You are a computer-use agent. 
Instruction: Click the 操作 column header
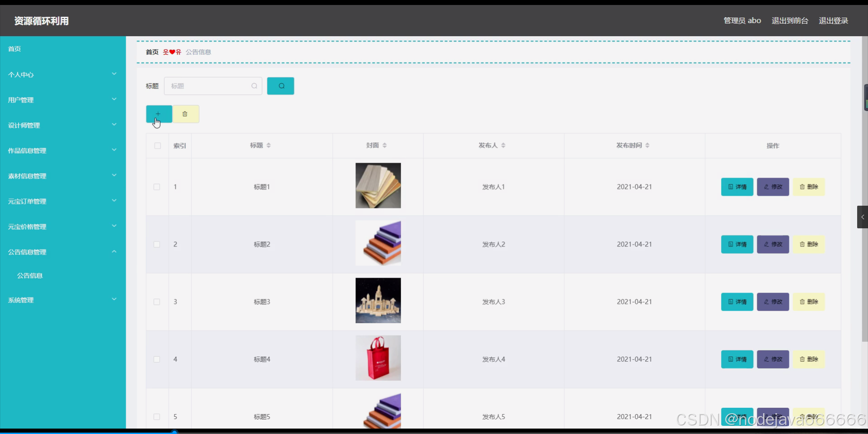point(773,146)
